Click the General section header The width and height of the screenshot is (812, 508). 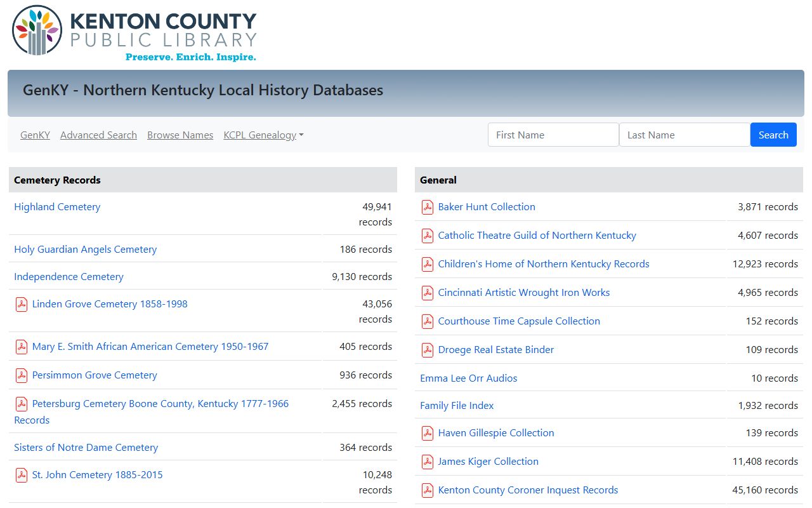[609, 180]
